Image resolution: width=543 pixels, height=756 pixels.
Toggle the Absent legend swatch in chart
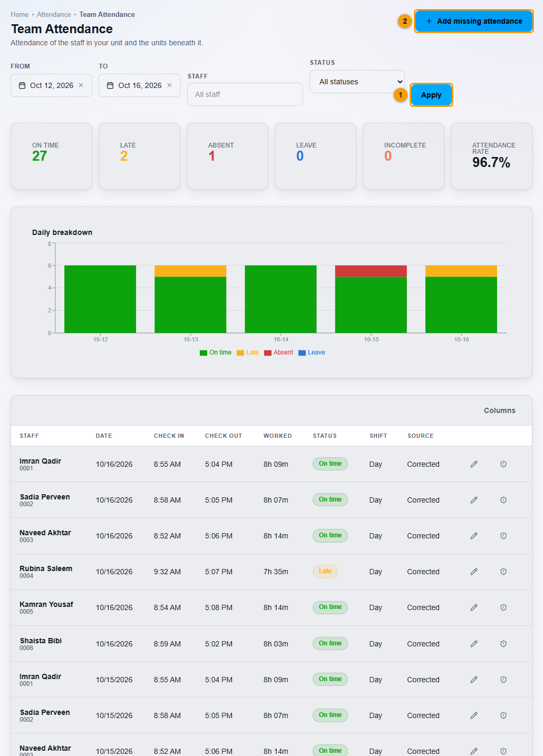click(268, 353)
